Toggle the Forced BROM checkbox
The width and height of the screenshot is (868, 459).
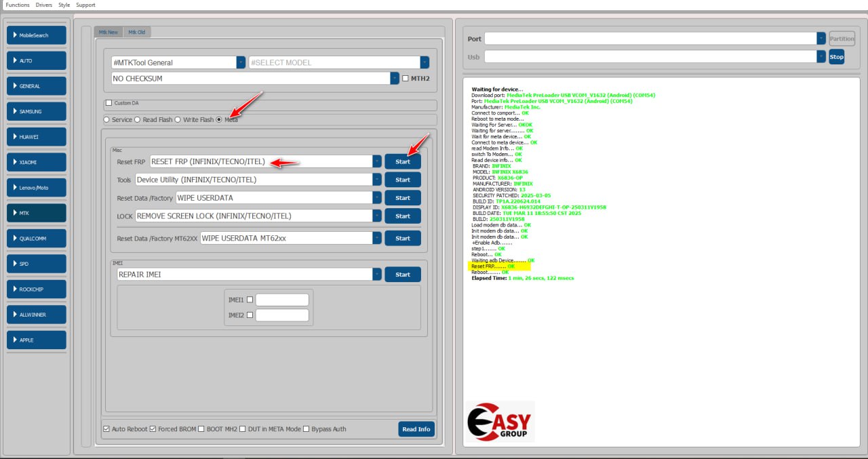click(153, 429)
